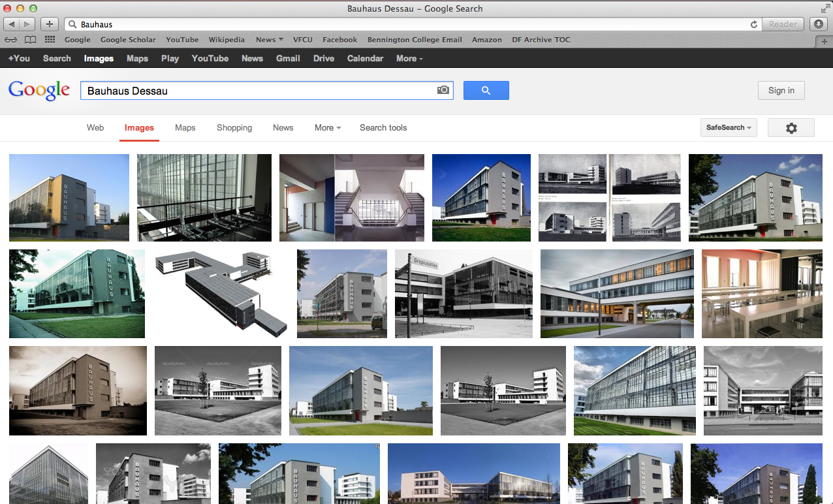Click the plus add bookmark button
This screenshot has height=504, width=833.
[50, 24]
